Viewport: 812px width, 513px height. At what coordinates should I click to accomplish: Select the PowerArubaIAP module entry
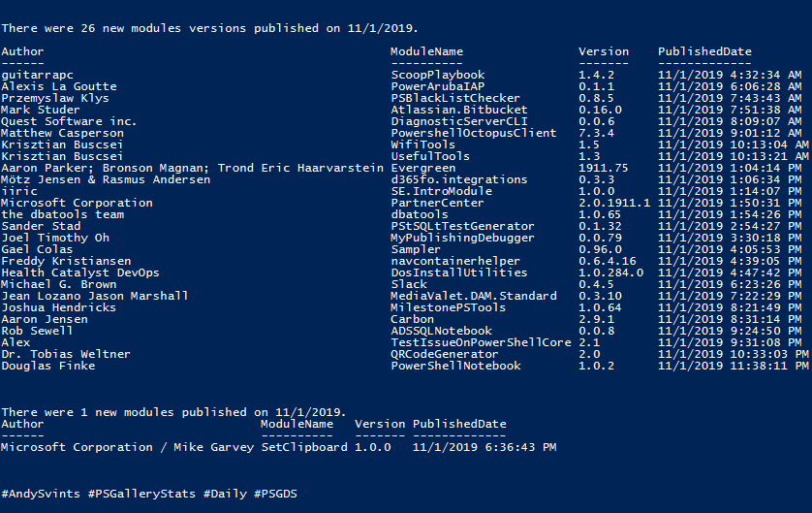(x=438, y=86)
